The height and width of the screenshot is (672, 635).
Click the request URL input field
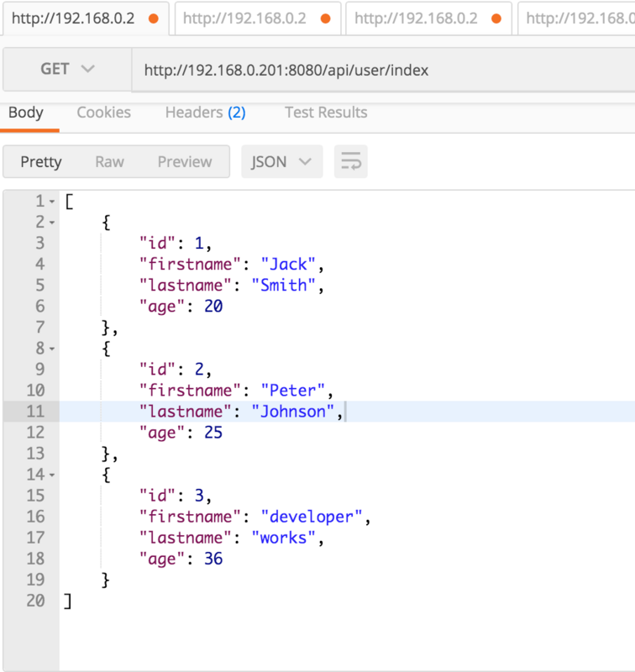384,70
